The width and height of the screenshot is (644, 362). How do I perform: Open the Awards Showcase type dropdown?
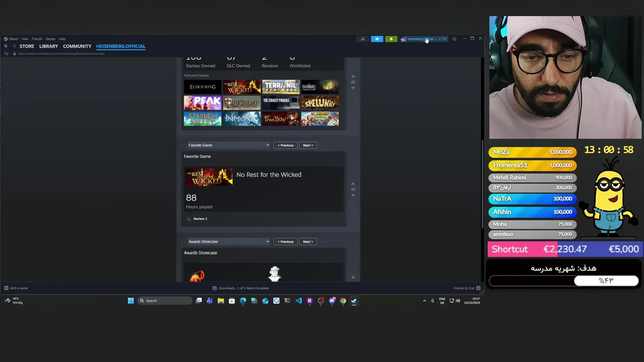click(x=229, y=242)
